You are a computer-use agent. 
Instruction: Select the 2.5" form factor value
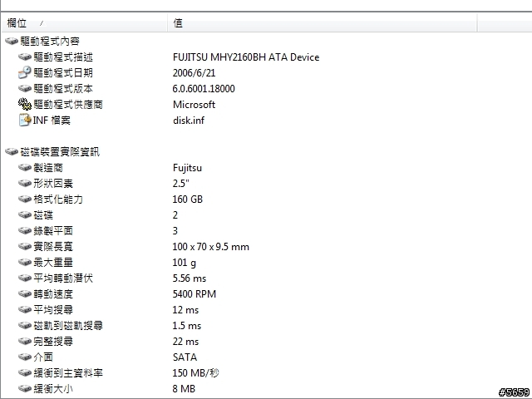[x=181, y=184]
